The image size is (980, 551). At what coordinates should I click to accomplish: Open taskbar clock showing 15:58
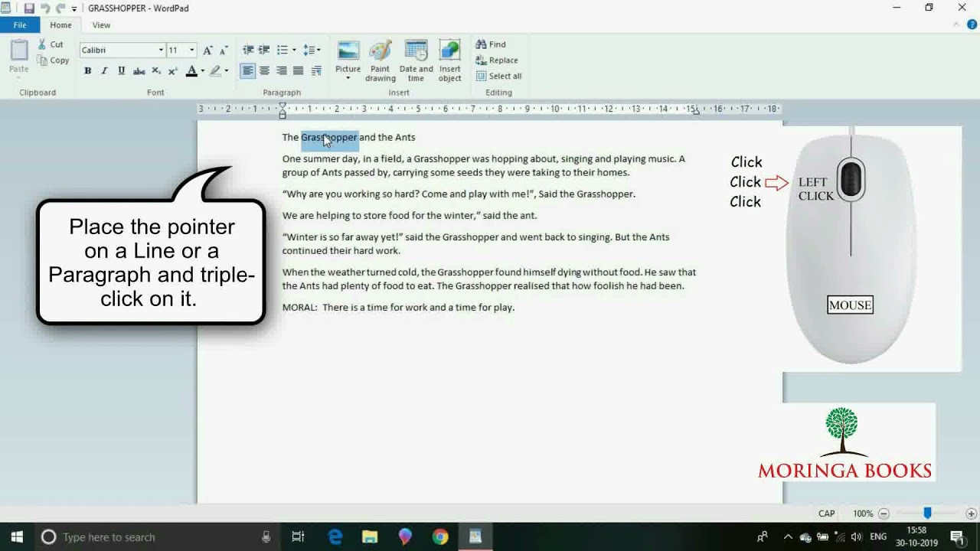pyautogui.click(x=916, y=537)
